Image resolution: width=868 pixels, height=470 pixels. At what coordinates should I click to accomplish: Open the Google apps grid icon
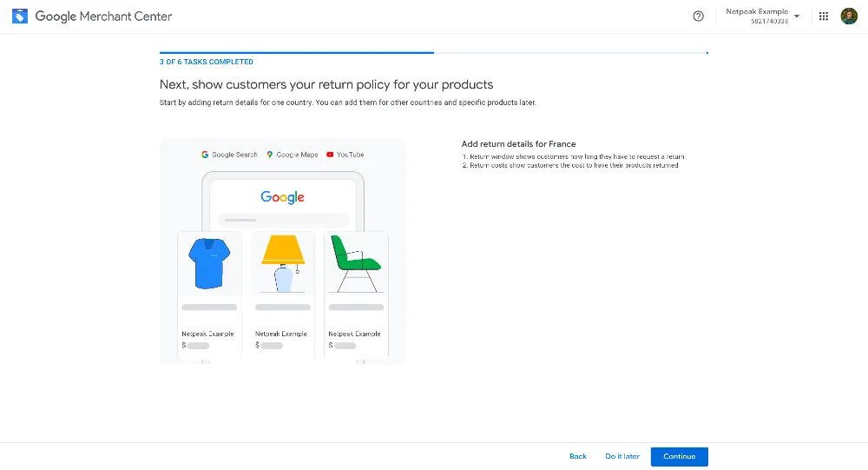[823, 17]
